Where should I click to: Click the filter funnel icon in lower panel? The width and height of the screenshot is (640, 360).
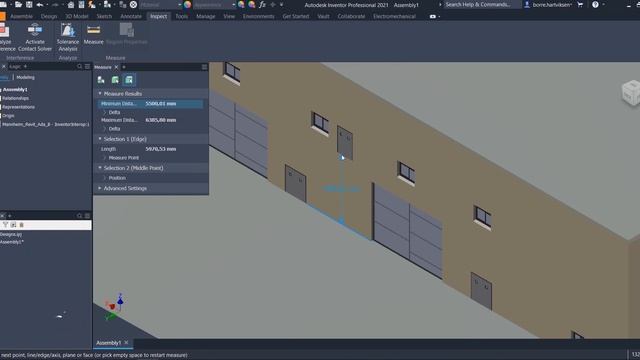point(5,225)
